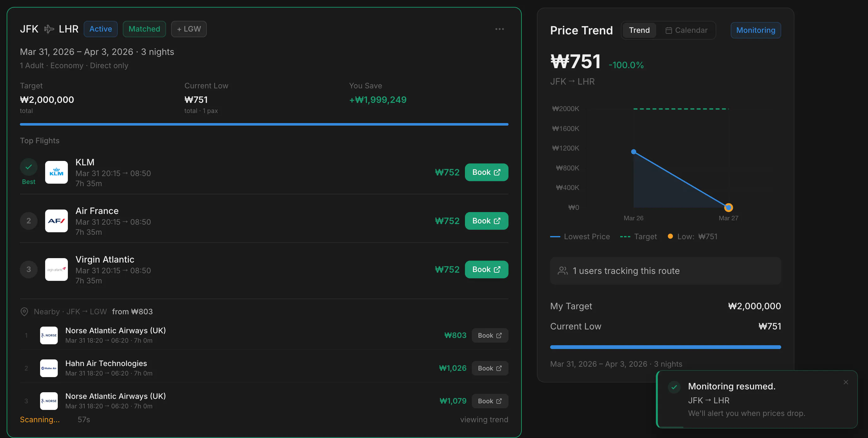
Task: Toggle the Active status badge
Action: pos(100,29)
